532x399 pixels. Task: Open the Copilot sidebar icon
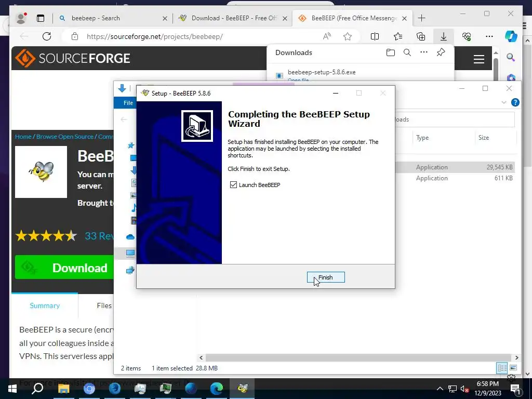coord(511,36)
